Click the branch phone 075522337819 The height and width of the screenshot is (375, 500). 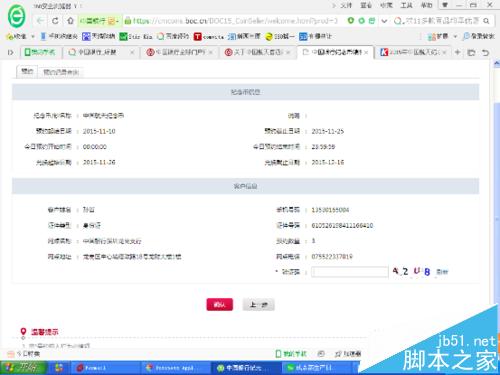(332, 257)
